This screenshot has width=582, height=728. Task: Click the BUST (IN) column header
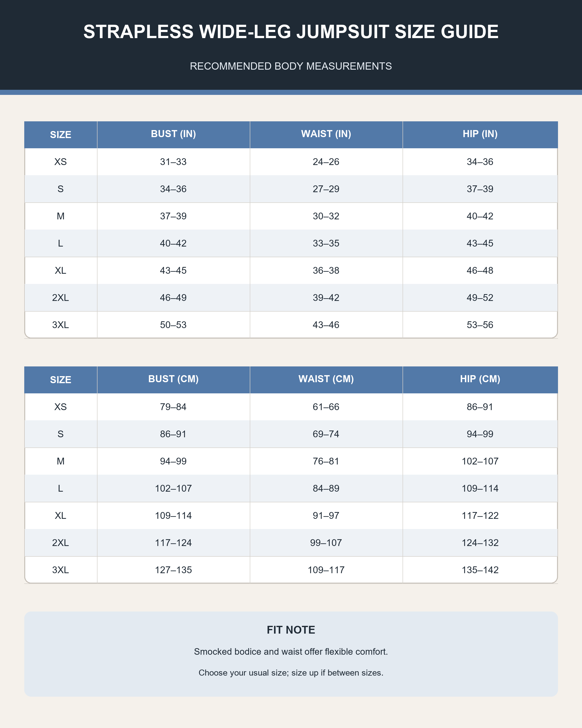173,134
